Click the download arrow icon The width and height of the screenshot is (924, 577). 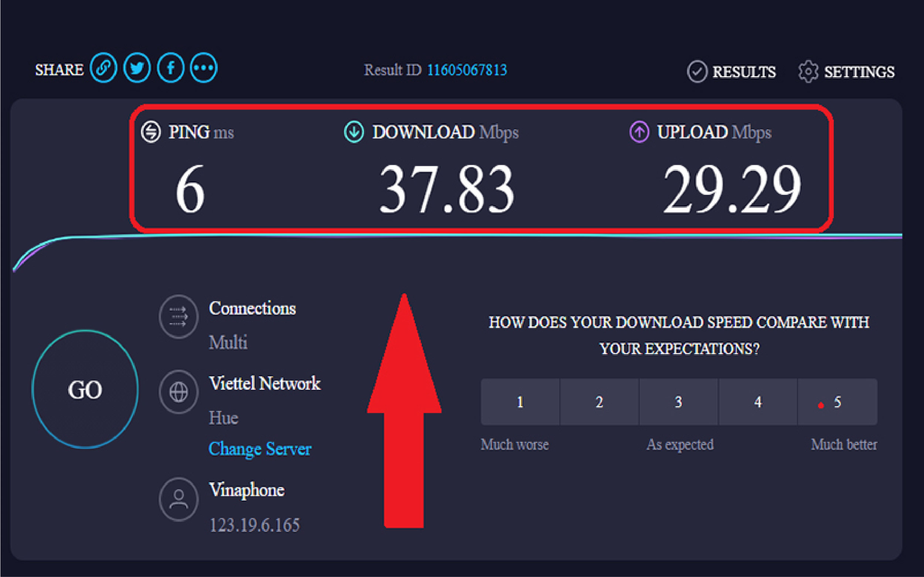coord(354,132)
